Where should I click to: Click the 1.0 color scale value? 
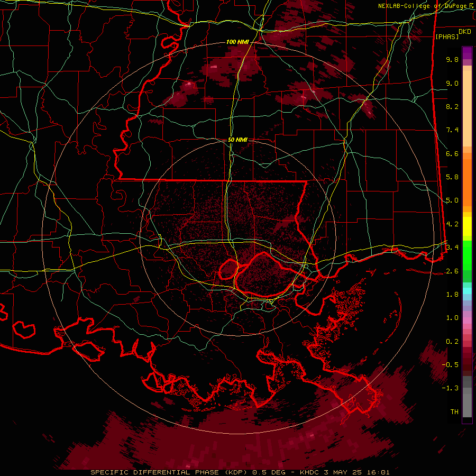coord(452,318)
